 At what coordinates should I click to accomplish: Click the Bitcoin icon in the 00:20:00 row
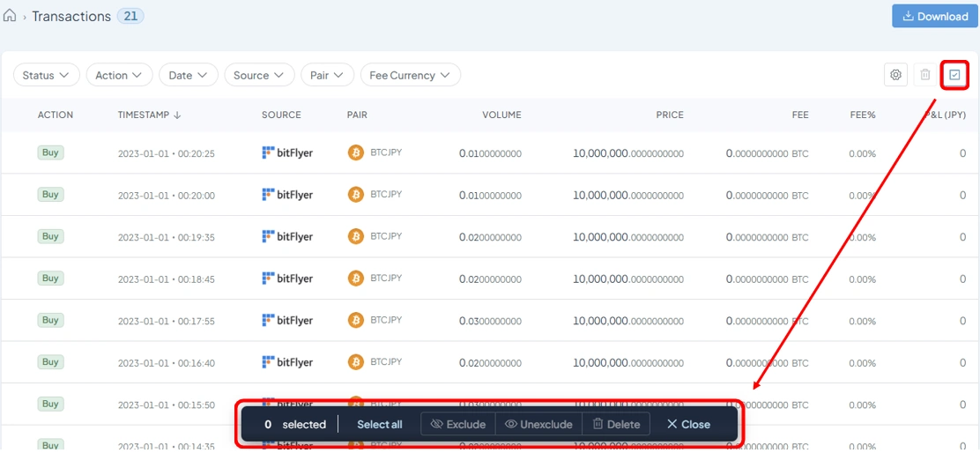tap(356, 194)
